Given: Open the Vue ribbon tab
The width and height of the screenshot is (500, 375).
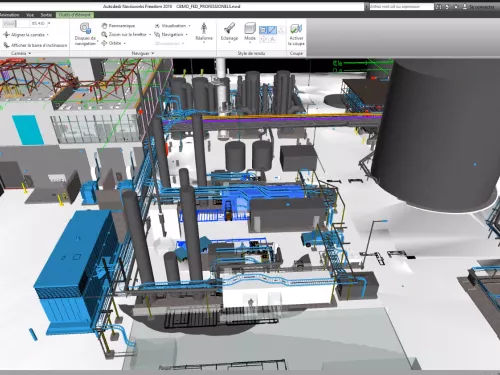Looking at the screenshot, I should point(30,15).
